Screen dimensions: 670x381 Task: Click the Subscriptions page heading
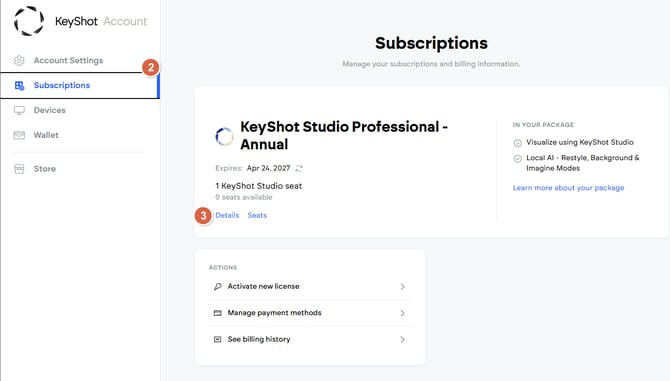click(431, 43)
